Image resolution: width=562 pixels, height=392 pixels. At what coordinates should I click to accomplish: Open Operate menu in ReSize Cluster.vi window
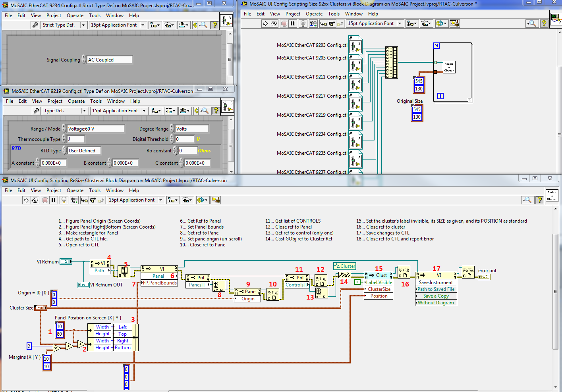tap(75, 190)
